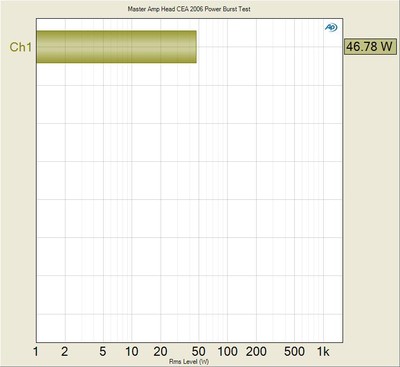Click the 10 axis tick label
This screenshot has width=400, height=367.
pyautogui.click(x=132, y=351)
